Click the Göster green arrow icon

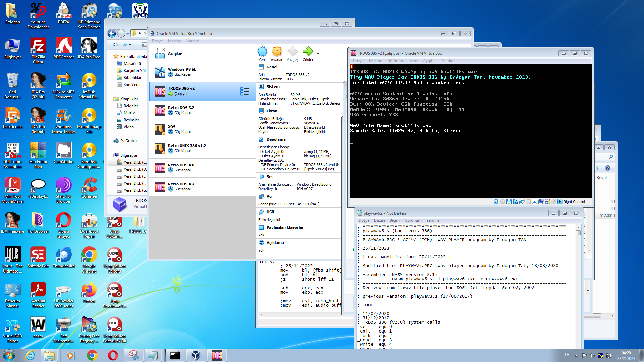tap(308, 52)
